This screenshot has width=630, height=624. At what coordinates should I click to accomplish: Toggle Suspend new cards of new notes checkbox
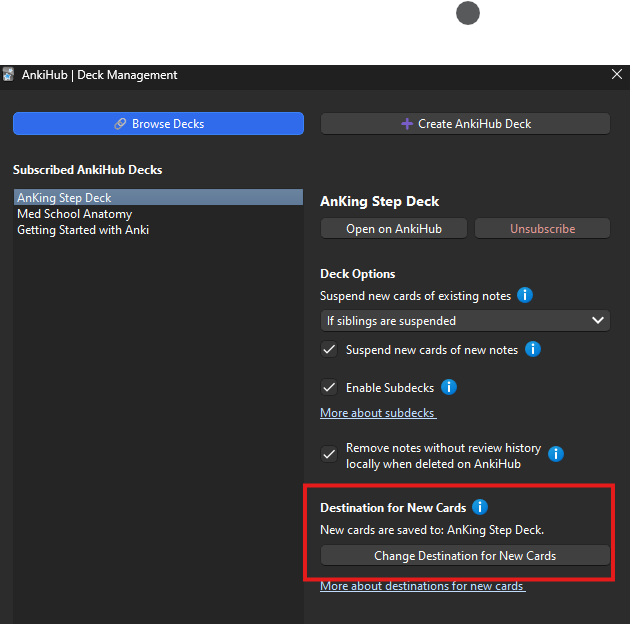click(x=329, y=350)
